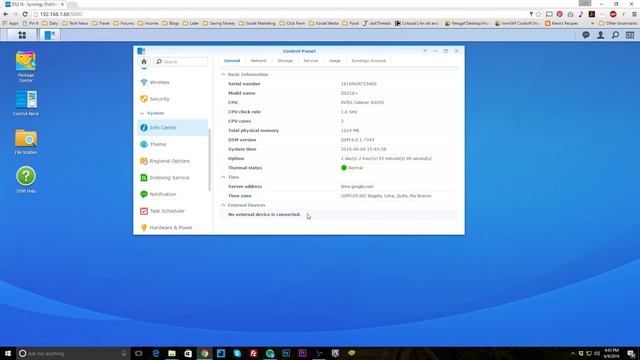Image resolution: width=640 pixels, height=360 pixels.
Task: Open DSM user options menu
Action: (x=600, y=35)
